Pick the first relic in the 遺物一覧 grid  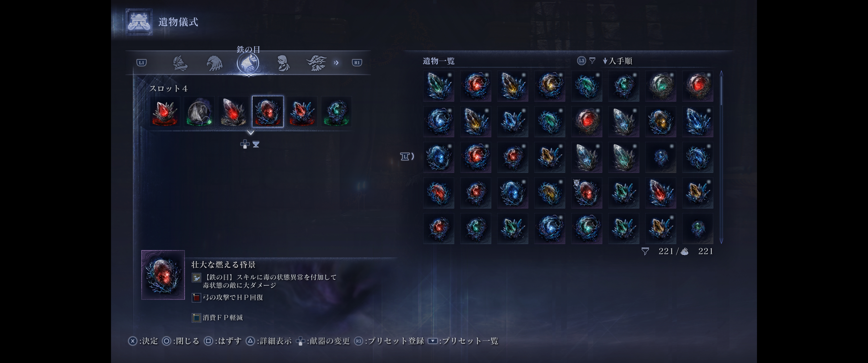point(439,86)
